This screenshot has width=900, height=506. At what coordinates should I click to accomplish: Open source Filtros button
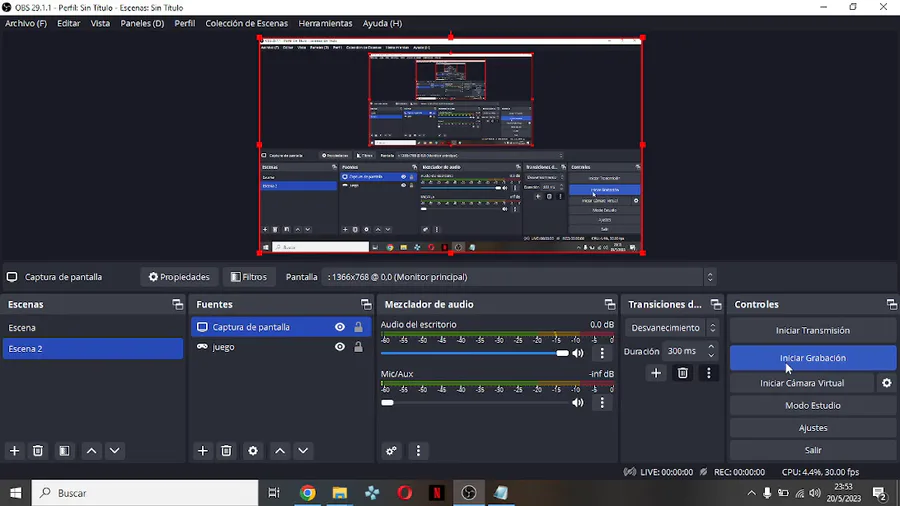pos(249,277)
